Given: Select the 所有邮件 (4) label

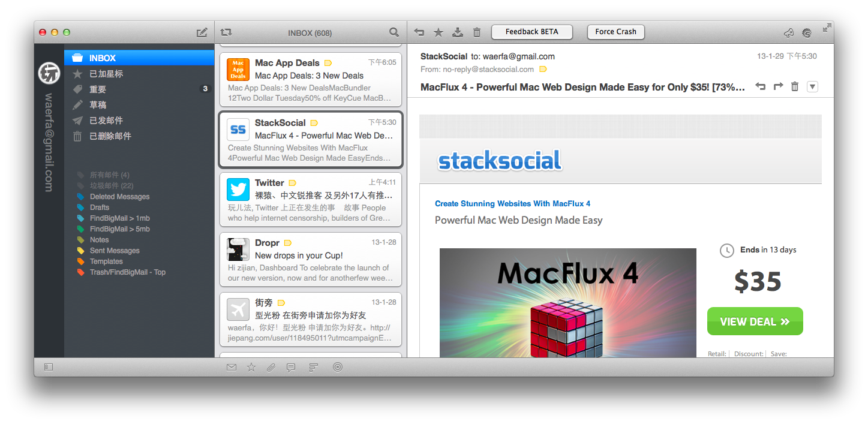Looking at the screenshot, I should coord(109,175).
